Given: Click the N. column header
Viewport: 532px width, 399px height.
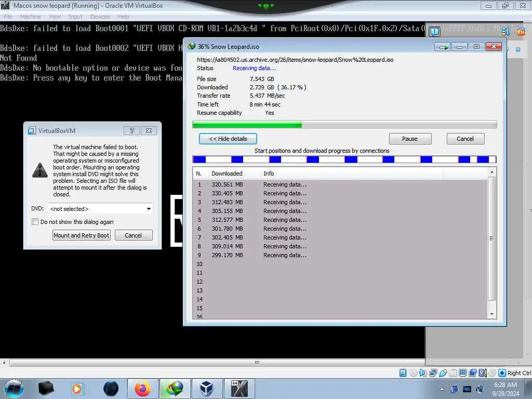Looking at the screenshot, I should click(201, 174).
